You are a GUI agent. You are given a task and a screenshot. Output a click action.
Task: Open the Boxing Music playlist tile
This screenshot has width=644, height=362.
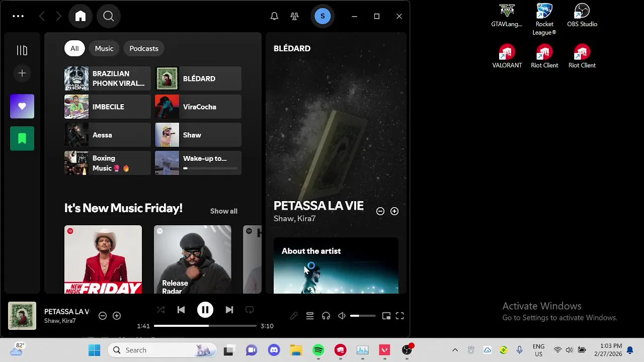click(x=108, y=163)
